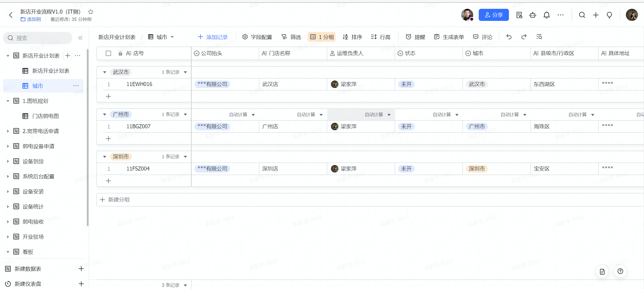Open the 系统后台配置 table
The width and height of the screenshot is (644, 289).
coord(38,176)
